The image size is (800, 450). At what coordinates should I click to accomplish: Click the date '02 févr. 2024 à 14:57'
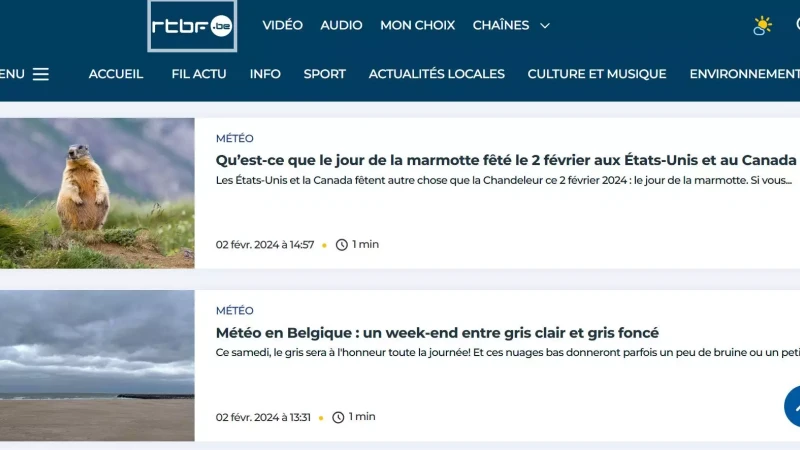coord(265,245)
